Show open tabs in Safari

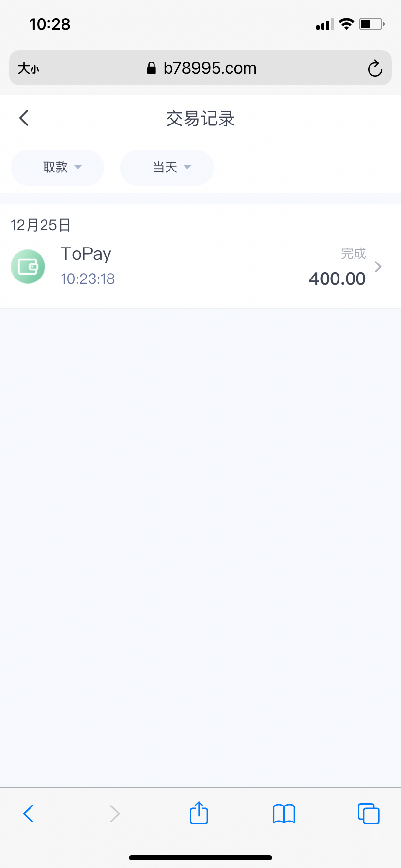pos(369,814)
